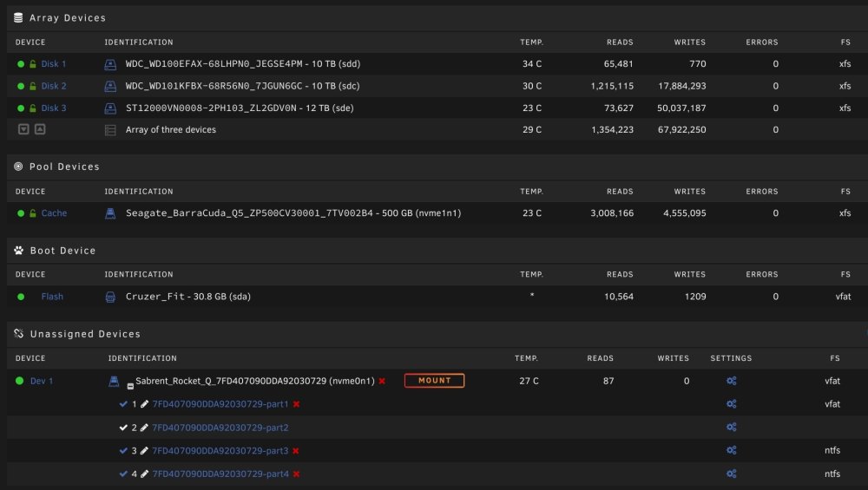This screenshot has width=868, height=490.
Task: Click the drive icon beside WDC_WD101KFBX
Action: (110, 86)
